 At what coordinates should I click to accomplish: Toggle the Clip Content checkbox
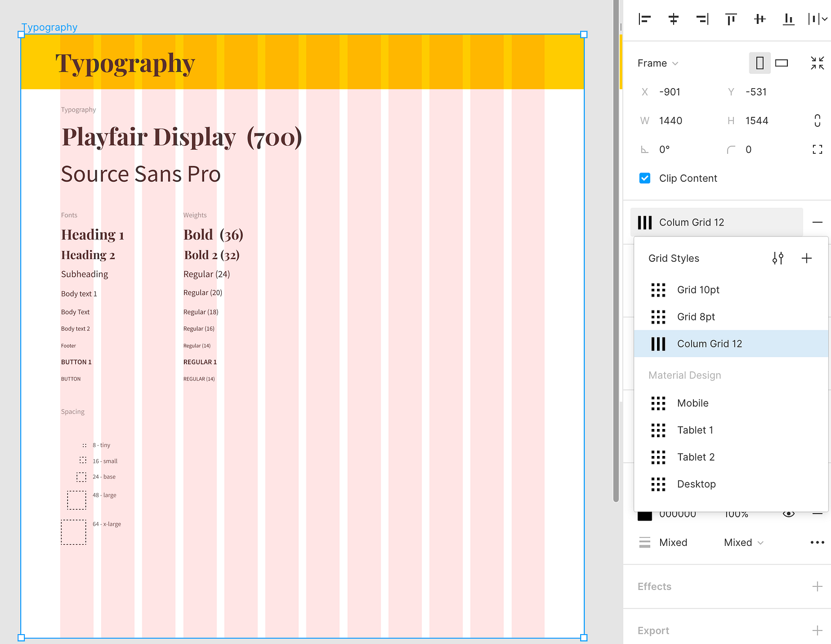coord(645,178)
